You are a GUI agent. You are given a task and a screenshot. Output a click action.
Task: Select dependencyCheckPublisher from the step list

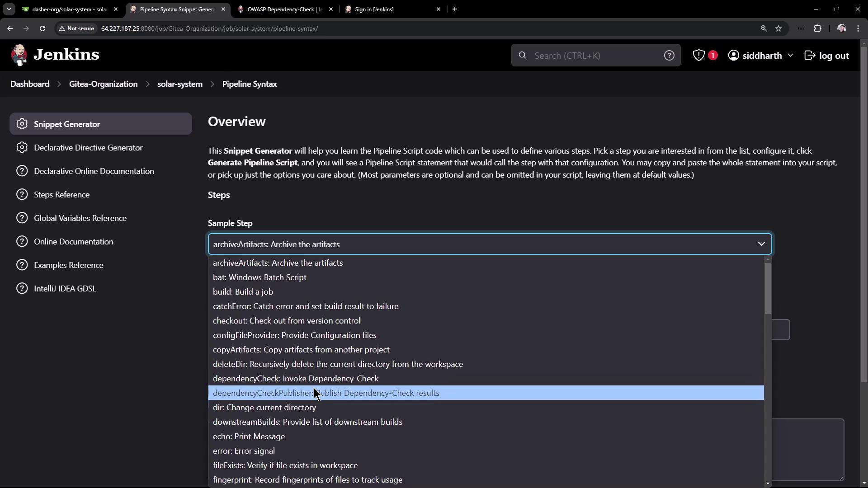(x=325, y=393)
